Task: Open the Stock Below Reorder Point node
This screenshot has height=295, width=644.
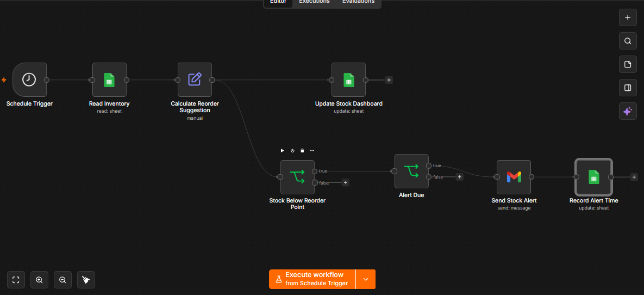Action: pos(297,177)
